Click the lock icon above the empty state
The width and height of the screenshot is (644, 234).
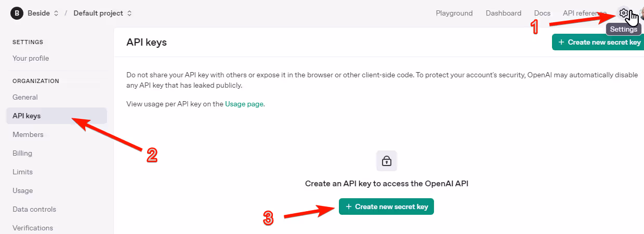click(x=387, y=161)
